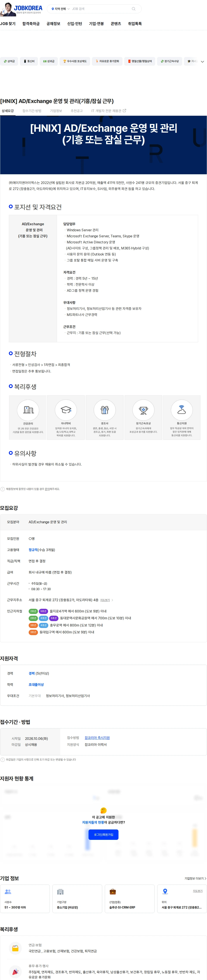Image resolution: width=207 pixels, height=980 pixels.
Task: Open the 신입·인턴 menu
Action: tap(74, 24)
